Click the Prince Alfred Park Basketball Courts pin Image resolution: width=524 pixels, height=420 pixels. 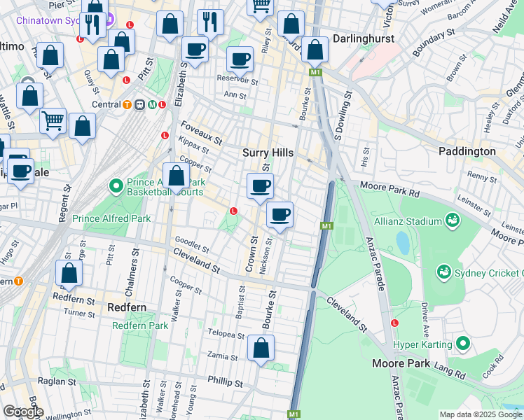click(116, 186)
